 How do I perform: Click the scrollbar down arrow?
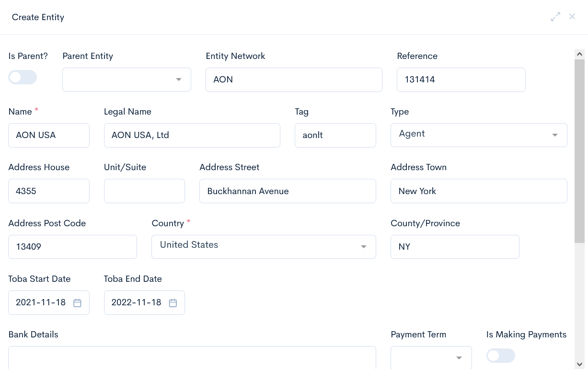(x=579, y=364)
